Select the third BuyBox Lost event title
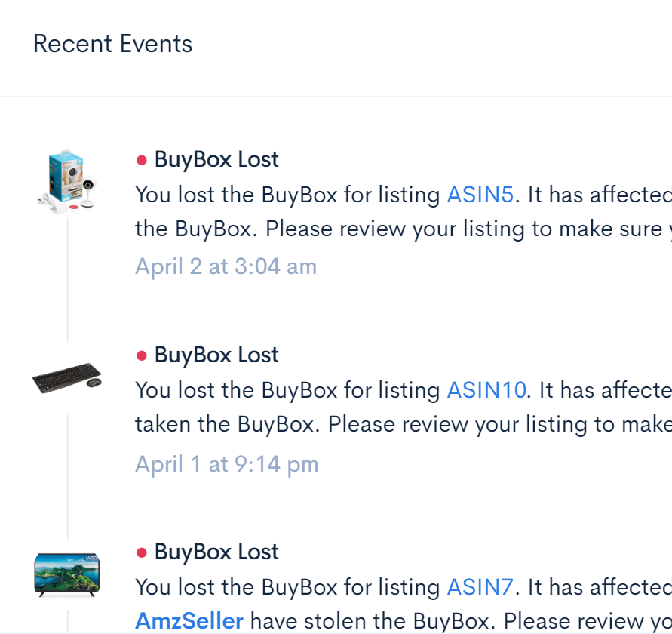This screenshot has width=672, height=634. tap(216, 552)
